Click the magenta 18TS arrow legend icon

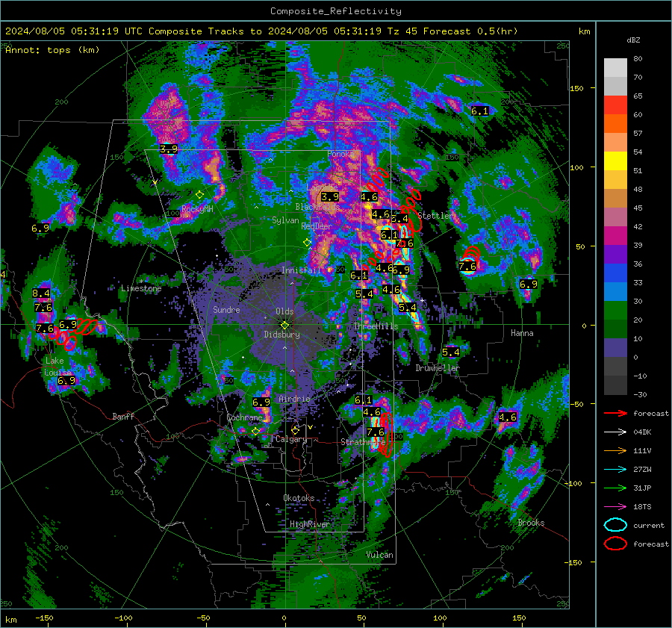click(615, 507)
